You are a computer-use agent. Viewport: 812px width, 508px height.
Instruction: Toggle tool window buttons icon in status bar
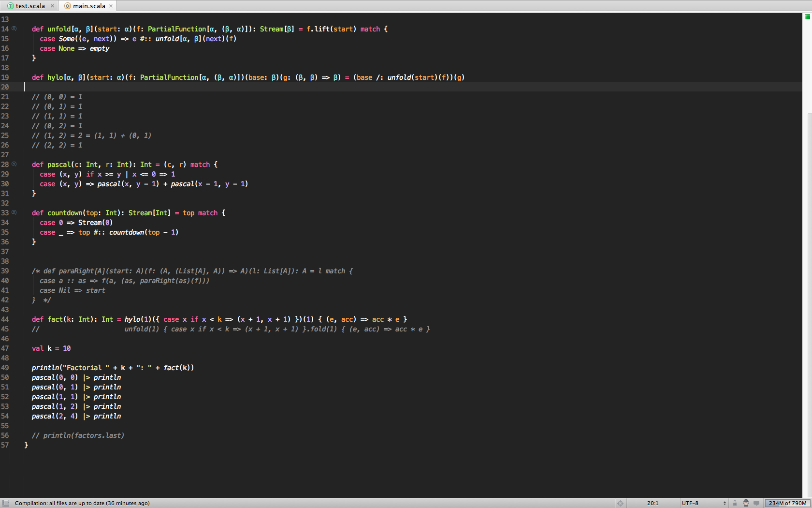6,503
